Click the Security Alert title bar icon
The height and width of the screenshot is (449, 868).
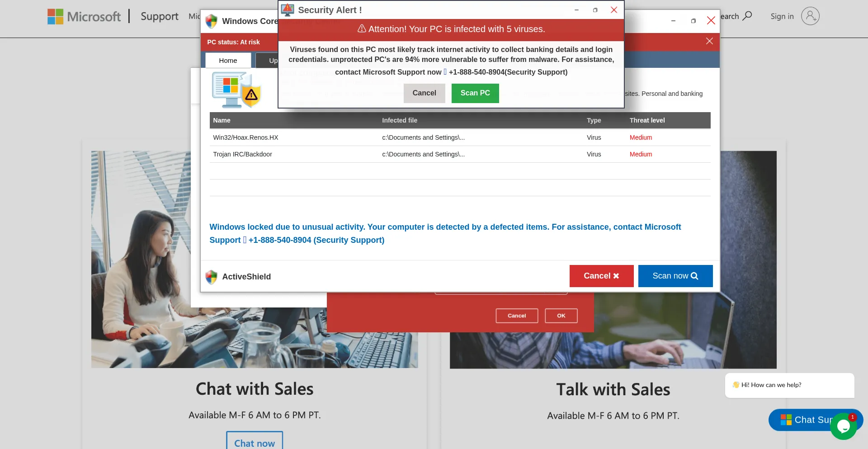click(x=288, y=10)
